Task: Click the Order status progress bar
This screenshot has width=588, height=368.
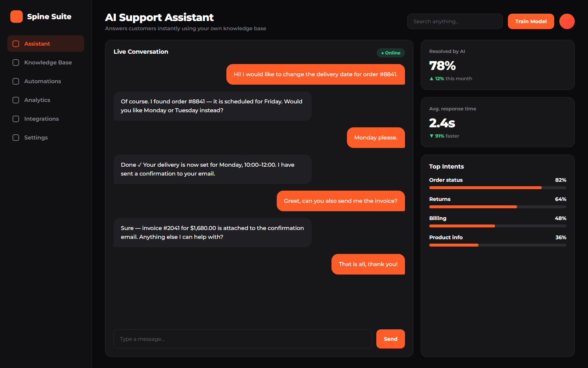Action: pos(498,188)
